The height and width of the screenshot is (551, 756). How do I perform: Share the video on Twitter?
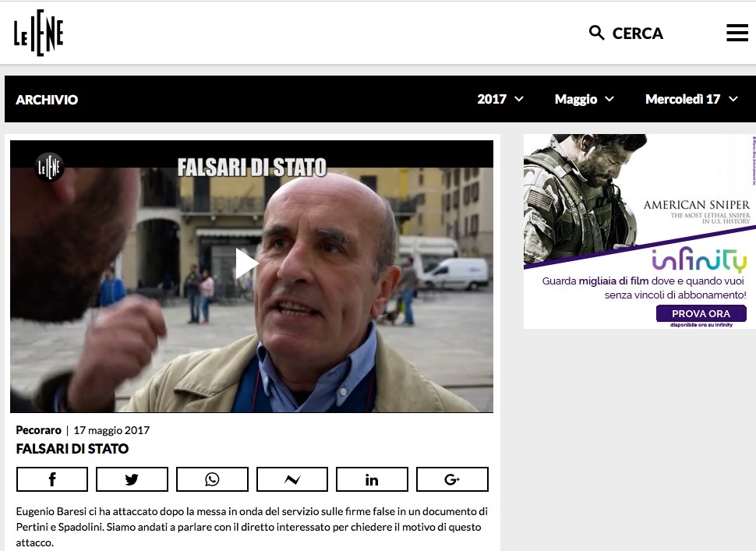click(132, 479)
